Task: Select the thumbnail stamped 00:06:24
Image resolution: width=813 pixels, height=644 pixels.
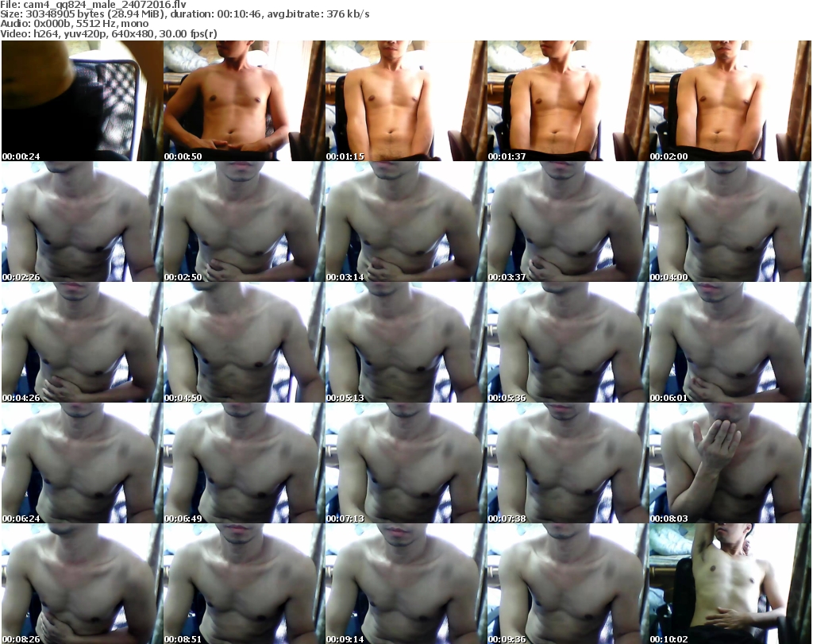Action: click(x=82, y=463)
